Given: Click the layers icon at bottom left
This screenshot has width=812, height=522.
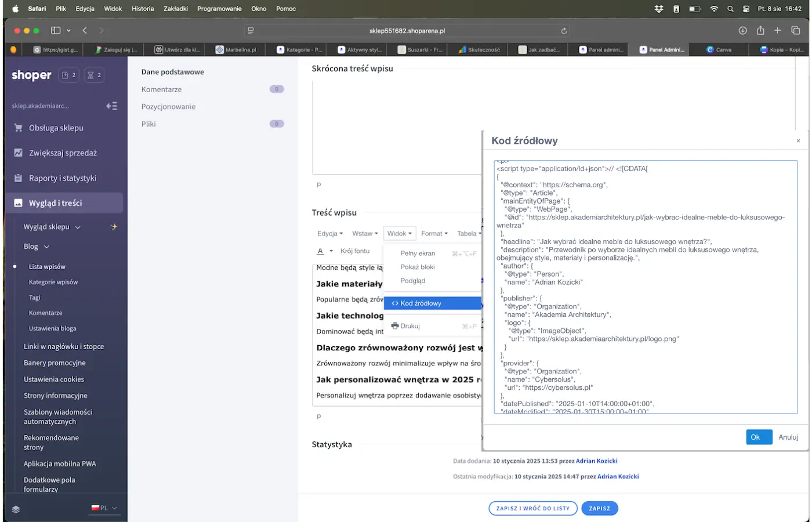Looking at the screenshot, I should (x=15, y=509).
